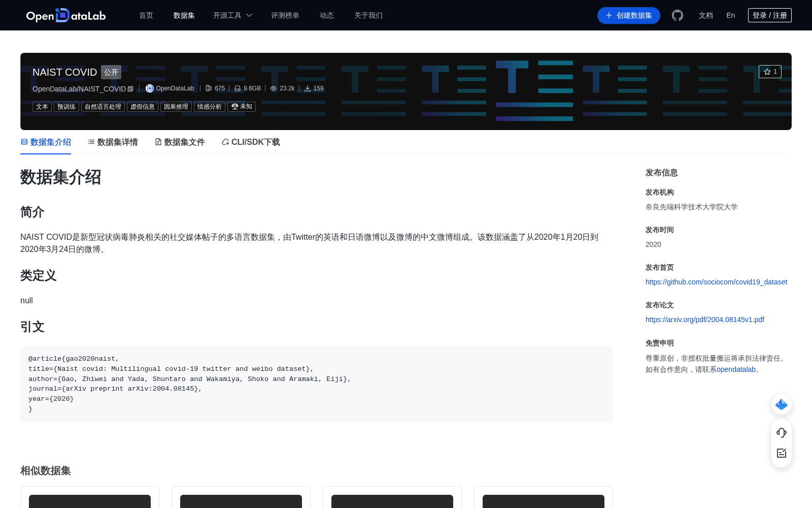This screenshot has width=812, height=508.
Task: Click the 虚假信息 tag
Action: [143, 107]
